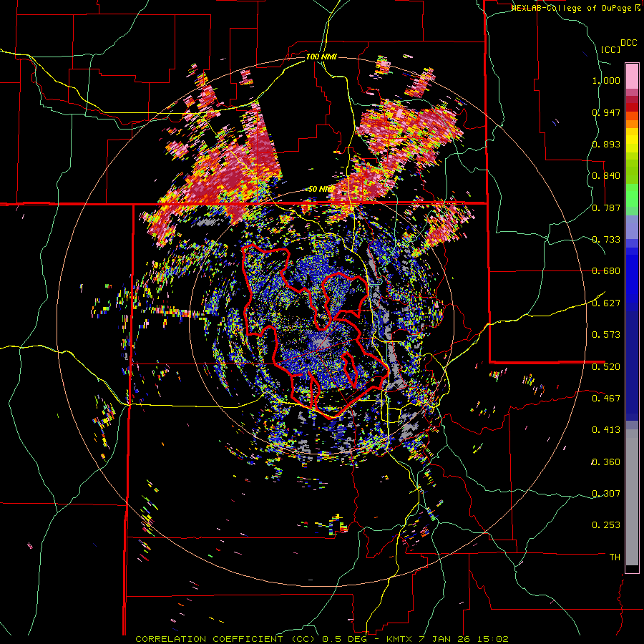Click the 0.840 legend value
Viewport: 644px width, 644px height.
coord(606,176)
